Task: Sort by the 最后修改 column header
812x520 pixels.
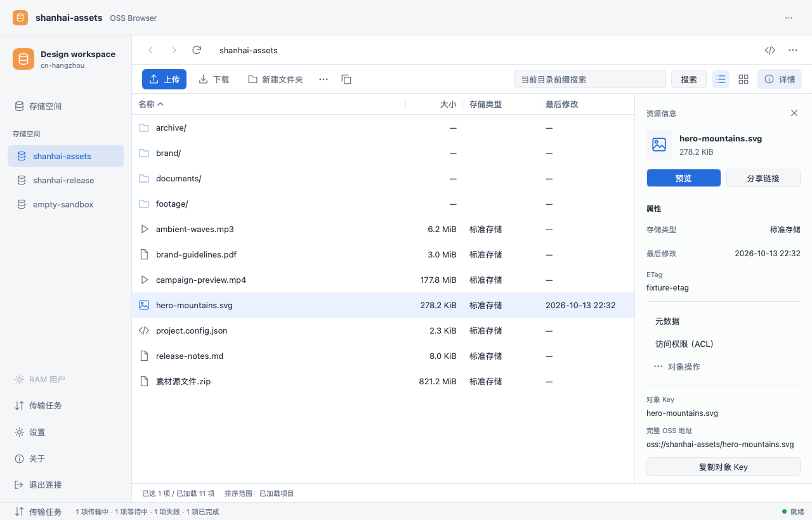Action: coord(561,104)
